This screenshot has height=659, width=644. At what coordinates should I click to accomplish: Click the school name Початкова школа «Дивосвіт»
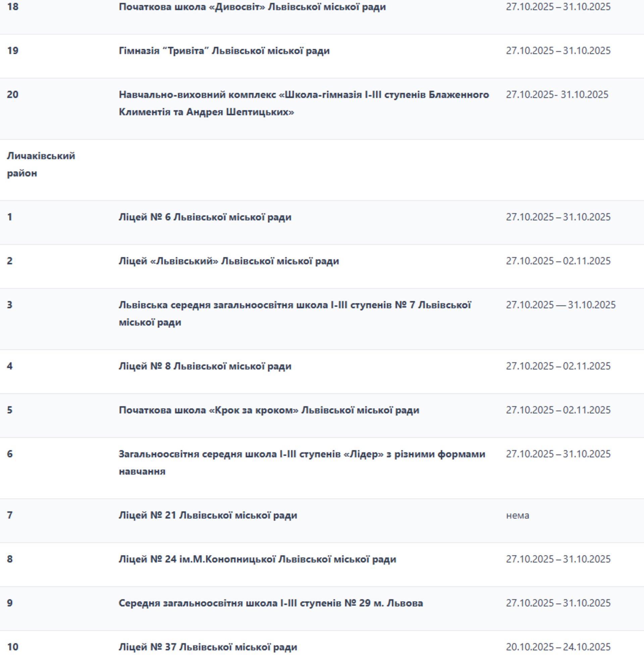pos(252,7)
